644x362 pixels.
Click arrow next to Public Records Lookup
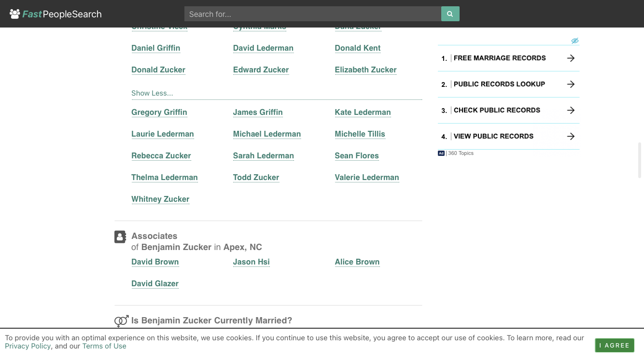[x=571, y=84]
